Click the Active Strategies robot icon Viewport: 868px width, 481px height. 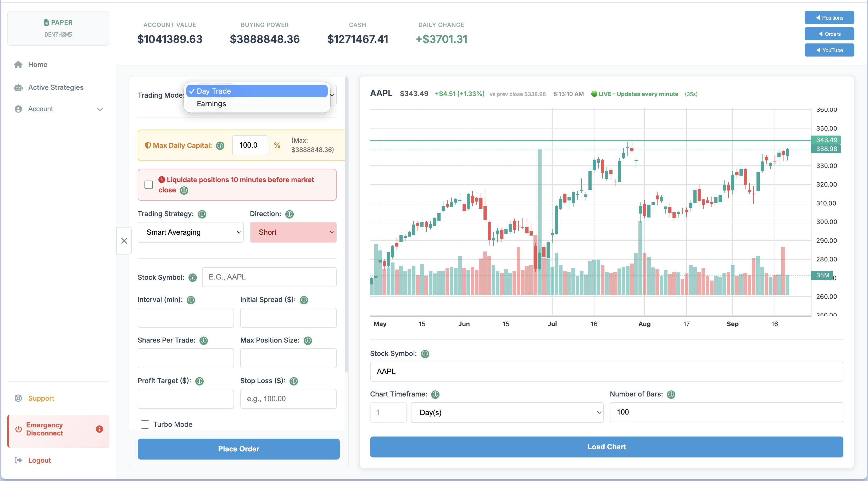coord(18,87)
